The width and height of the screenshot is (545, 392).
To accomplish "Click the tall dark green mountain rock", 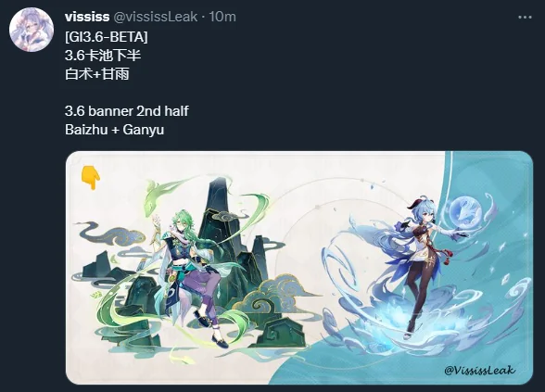I will click(x=222, y=222).
